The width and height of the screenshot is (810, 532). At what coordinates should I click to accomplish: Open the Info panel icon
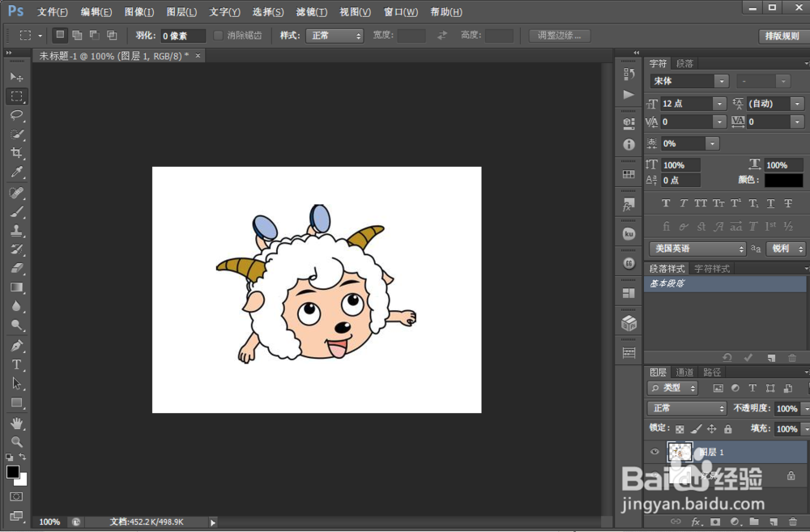(x=629, y=145)
